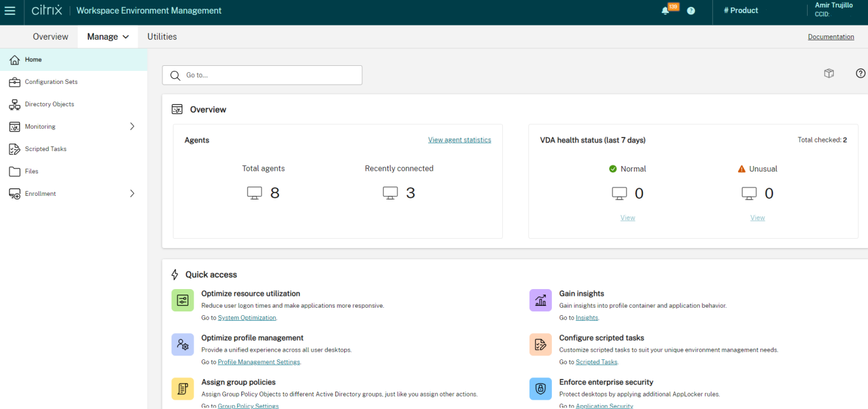Open Profile Management Settings link
The width and height of the screenshot is (868, 409).
pos(259,362)
